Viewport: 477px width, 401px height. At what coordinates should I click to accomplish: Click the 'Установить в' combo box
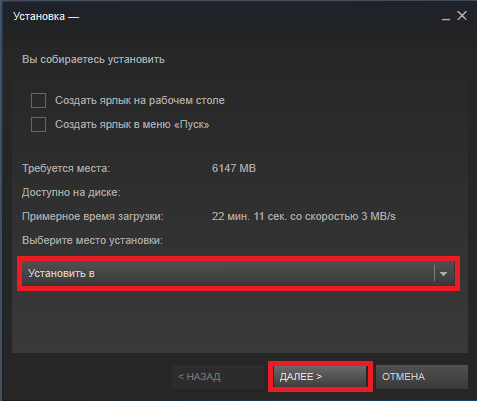point(238,274)
